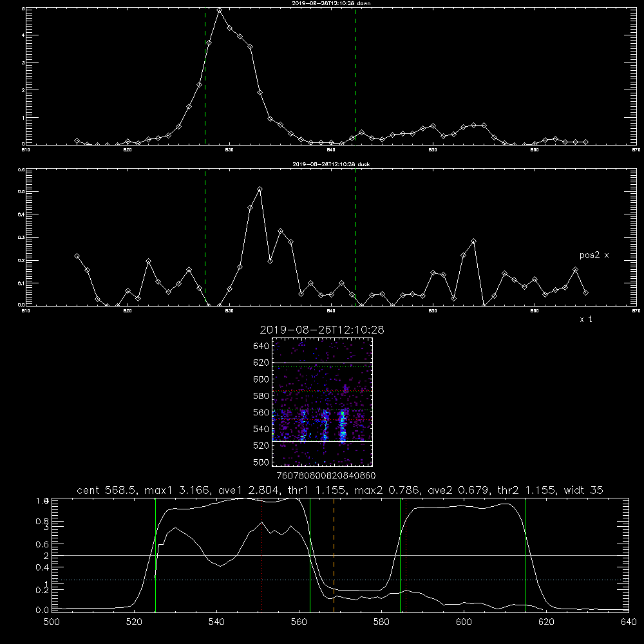
Task: Click the 'thr2 1.155' value
Action: click(x=528, y=490)
